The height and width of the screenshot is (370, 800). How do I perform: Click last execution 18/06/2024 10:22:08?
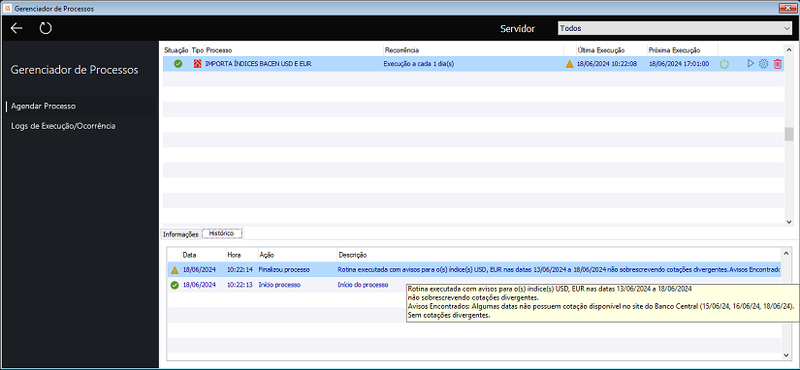pyautogui.click(x=607, y=64)
